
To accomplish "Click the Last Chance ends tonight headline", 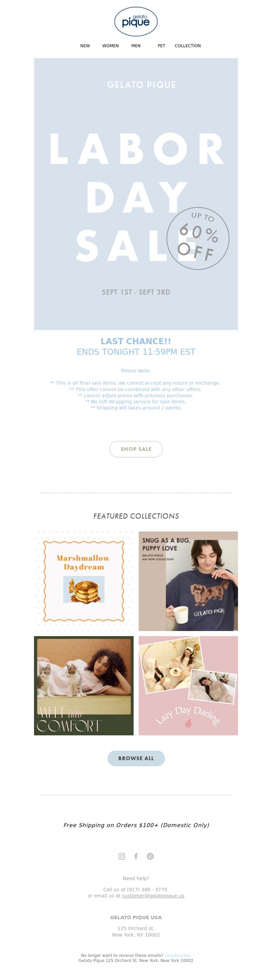I will point(136,347).
